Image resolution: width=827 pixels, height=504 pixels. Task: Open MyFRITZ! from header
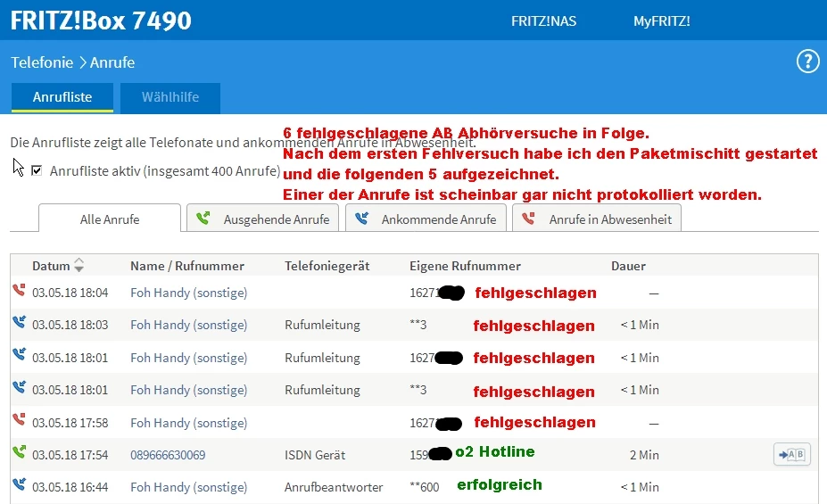(x=662, y=21)
